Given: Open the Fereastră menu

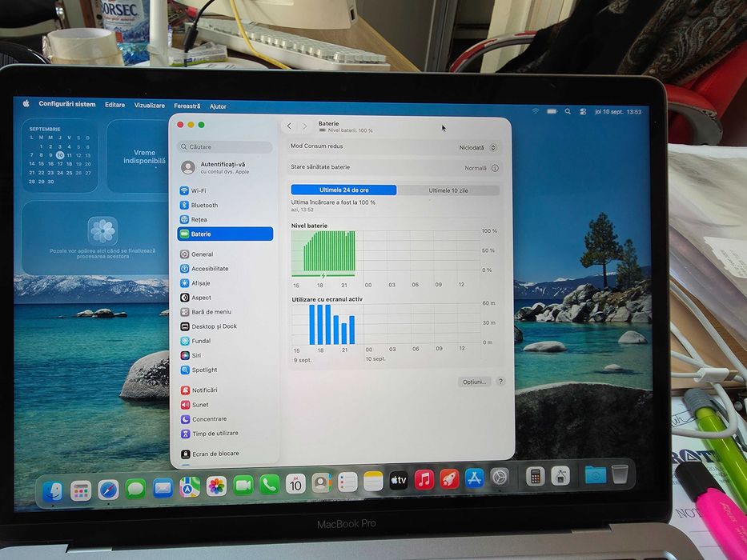Looking at the screenshot, I should tap(187, 106).
